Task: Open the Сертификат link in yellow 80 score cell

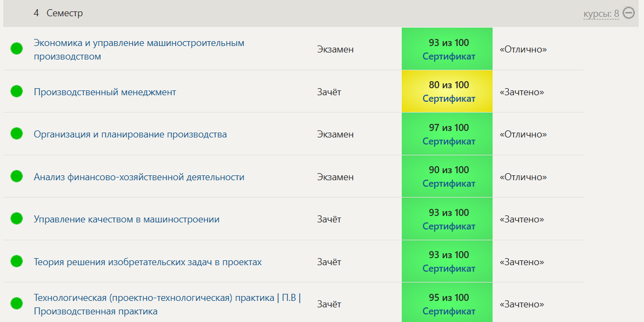Action: 449,98
